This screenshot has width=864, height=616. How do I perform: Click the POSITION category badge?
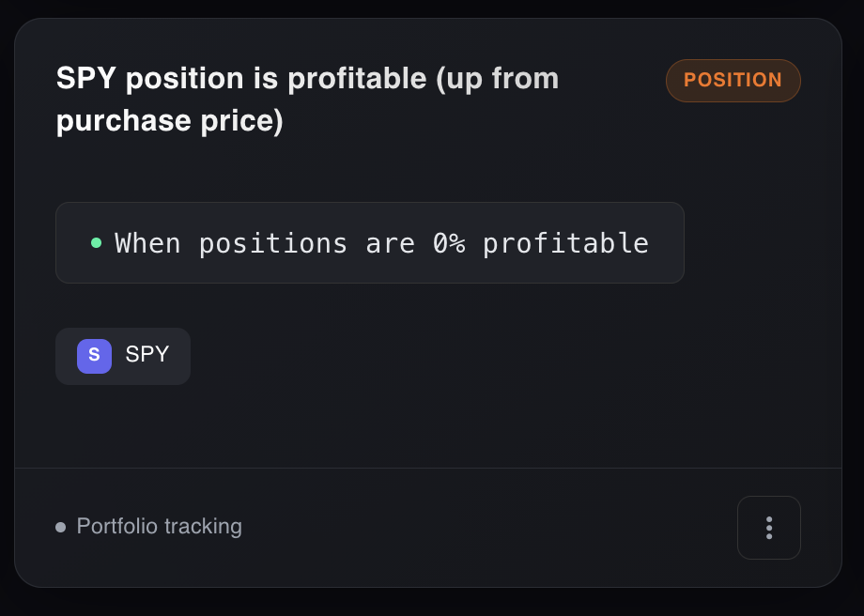tap(733, 81)
